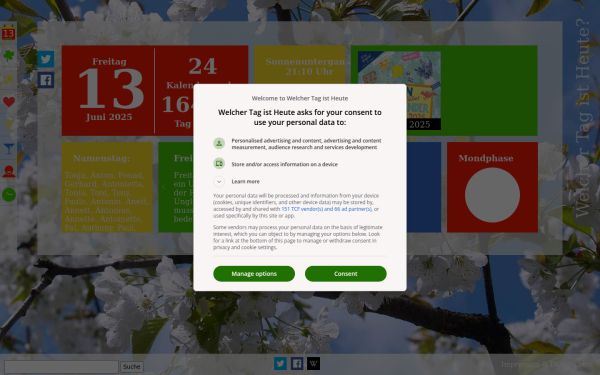The width and height of the screenshot is (600, 375).
Task: Select the Store and/or access information on a device text
Action: point(284,164)
